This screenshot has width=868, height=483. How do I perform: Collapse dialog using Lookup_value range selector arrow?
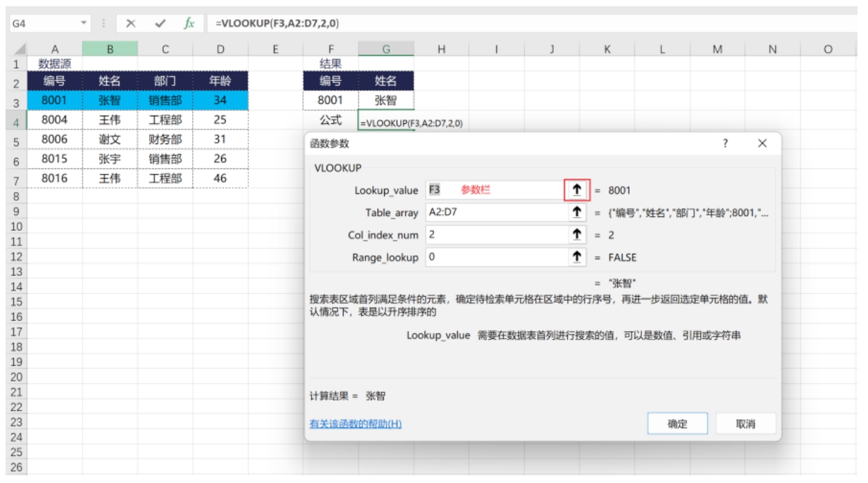[x=577, y=190]
